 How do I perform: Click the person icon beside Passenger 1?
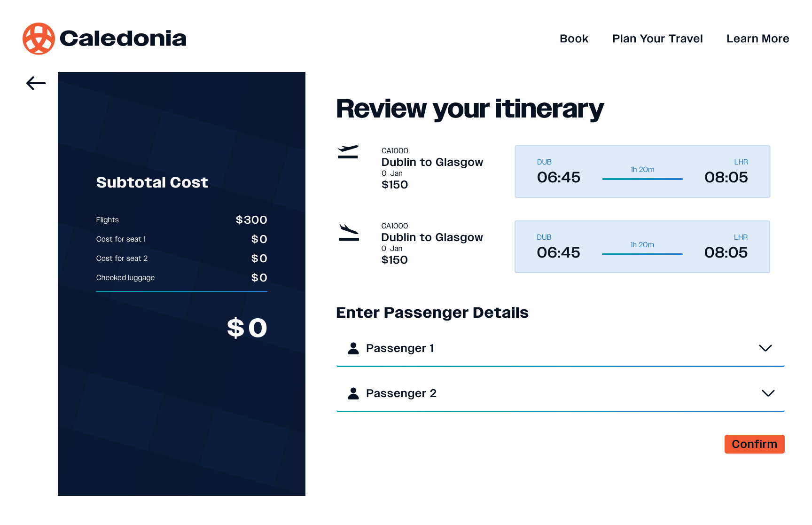tap(353, 348)
